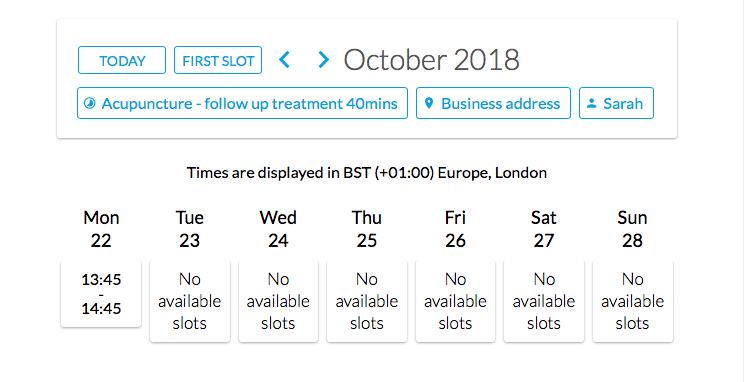Click the location pin icon
This screenshot has height=382, width=745.
(x=429, y=103)
